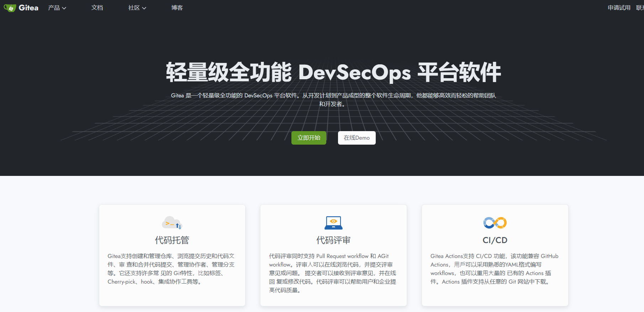644x312 pixels.
Task: Select the 代码托管 card heading
Action: (x=172, y=240)
